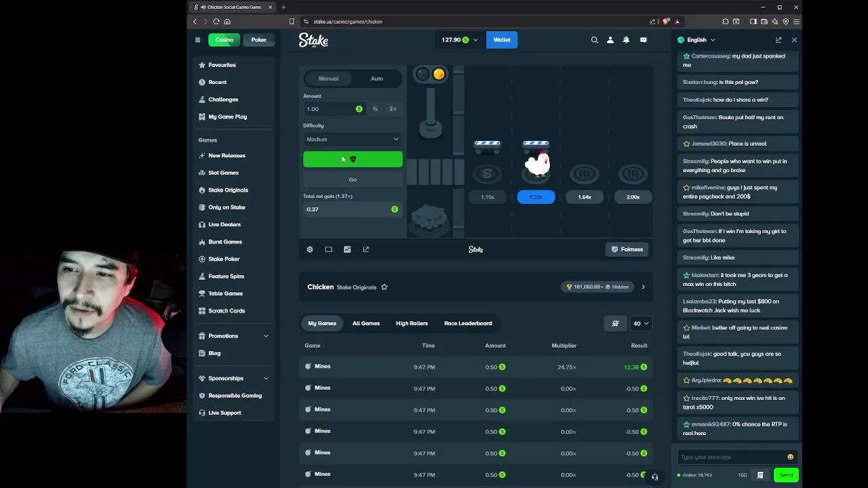Viewport: 868px width, 488px height.
Task: Open the notifications bell icon
Action: click(x=626, y=40)
